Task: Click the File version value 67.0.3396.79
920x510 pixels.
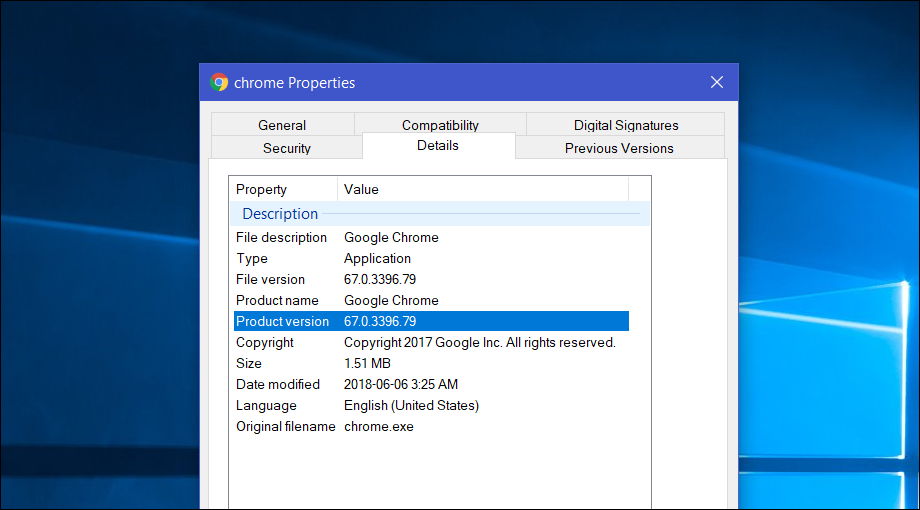Action: [x=380, y=279]
